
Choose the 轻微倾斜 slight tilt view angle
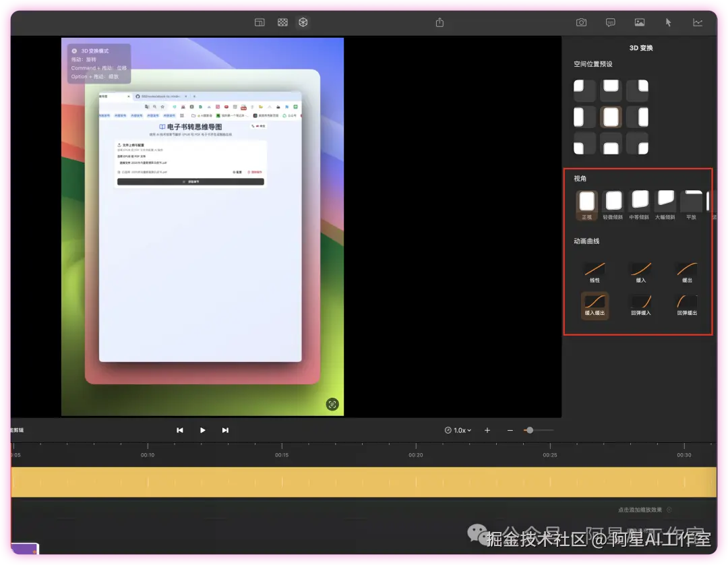[613, 205]
